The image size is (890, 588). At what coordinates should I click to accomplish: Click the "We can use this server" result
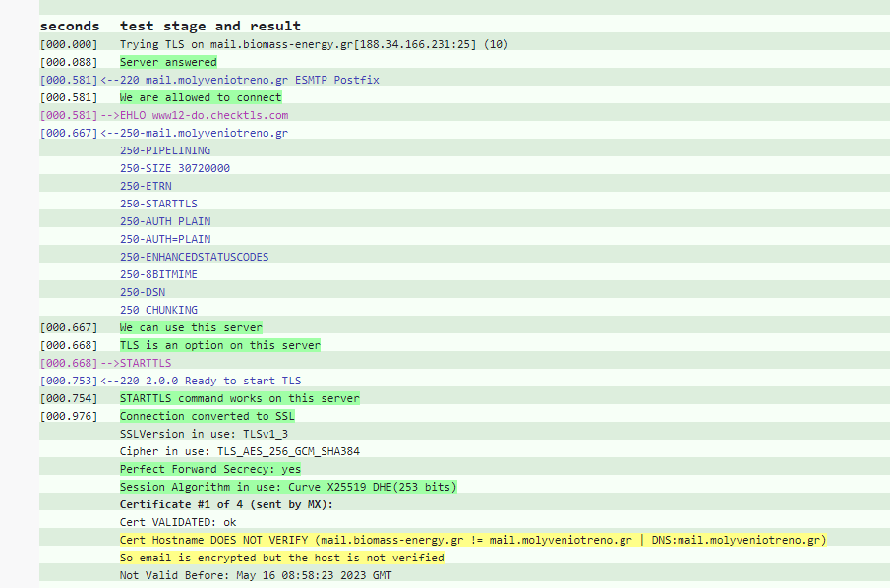191,327
